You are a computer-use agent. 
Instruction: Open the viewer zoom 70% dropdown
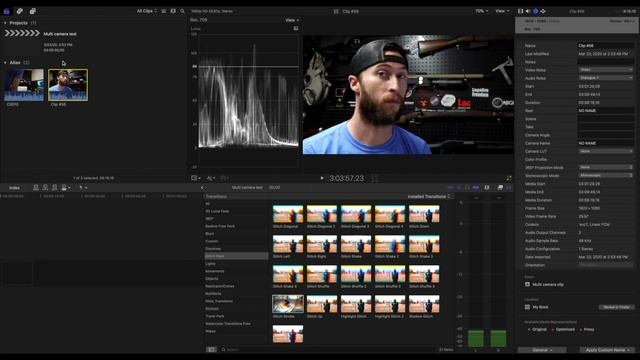(482, 11)
